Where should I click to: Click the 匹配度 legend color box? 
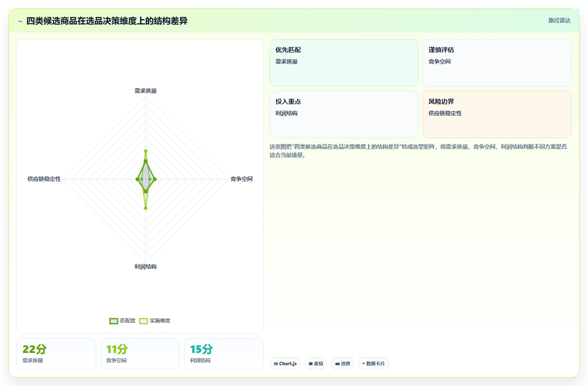114,321
